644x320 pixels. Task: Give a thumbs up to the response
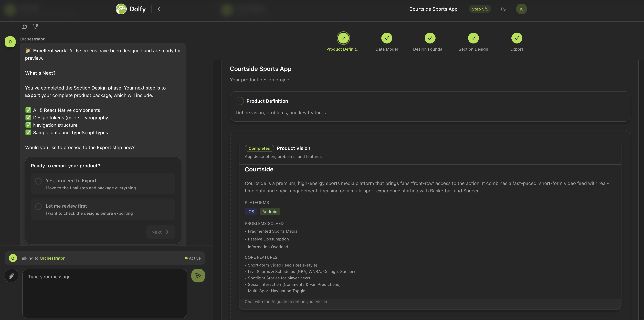[24, 26]
